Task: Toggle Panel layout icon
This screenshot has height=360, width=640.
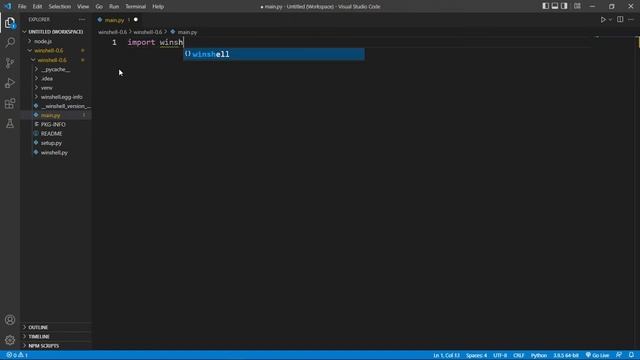Action: [555, 6]
